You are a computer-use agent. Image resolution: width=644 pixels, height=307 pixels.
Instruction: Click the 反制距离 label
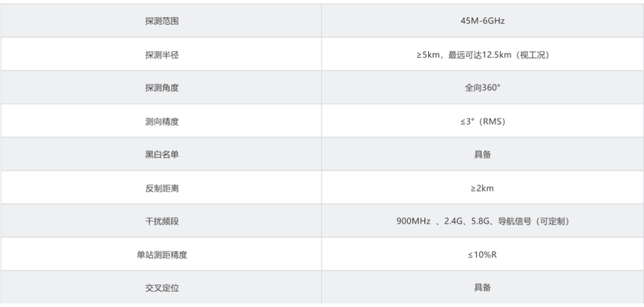point(161,188)
